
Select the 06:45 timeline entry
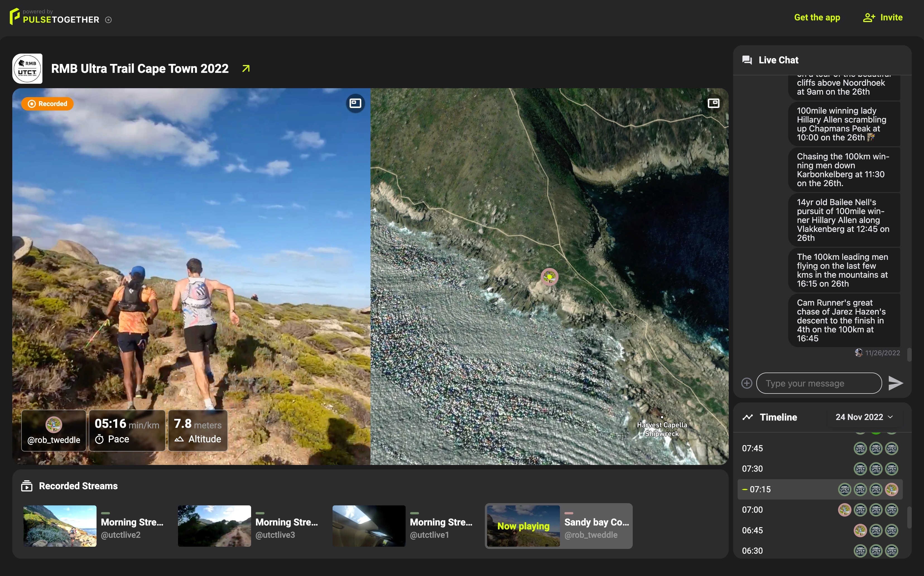tap(752, 530)
